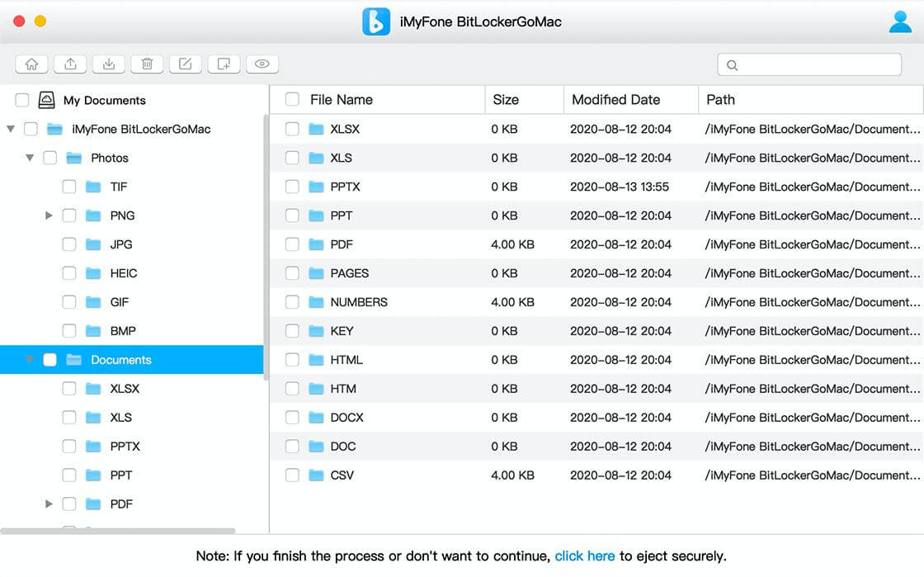Expand the PNG folder node
This screenshot has width=924, height=577.
(x=49, y=215)
